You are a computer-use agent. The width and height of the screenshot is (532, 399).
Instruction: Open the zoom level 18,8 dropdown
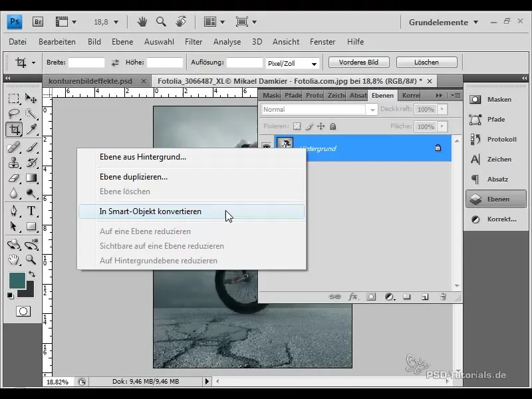(x=116, y=23)
